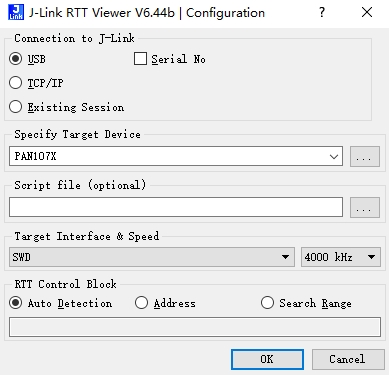
Task: Open the SWD target interface dropdown
Action: [x=152, y=257]
